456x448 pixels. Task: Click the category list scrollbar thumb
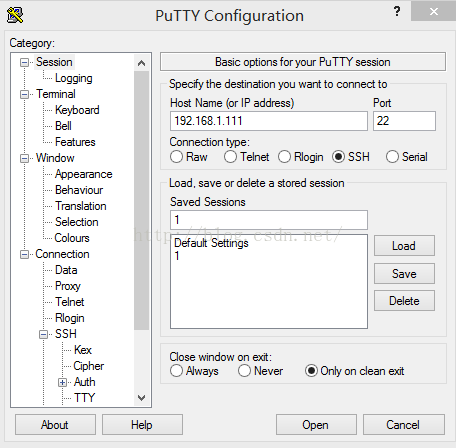[x=142, y=200]
